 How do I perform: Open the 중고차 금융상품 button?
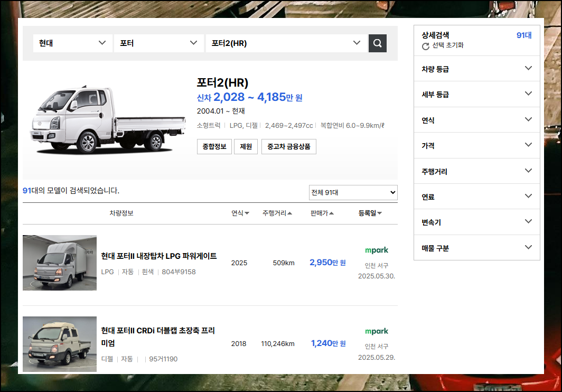[289, 147]
